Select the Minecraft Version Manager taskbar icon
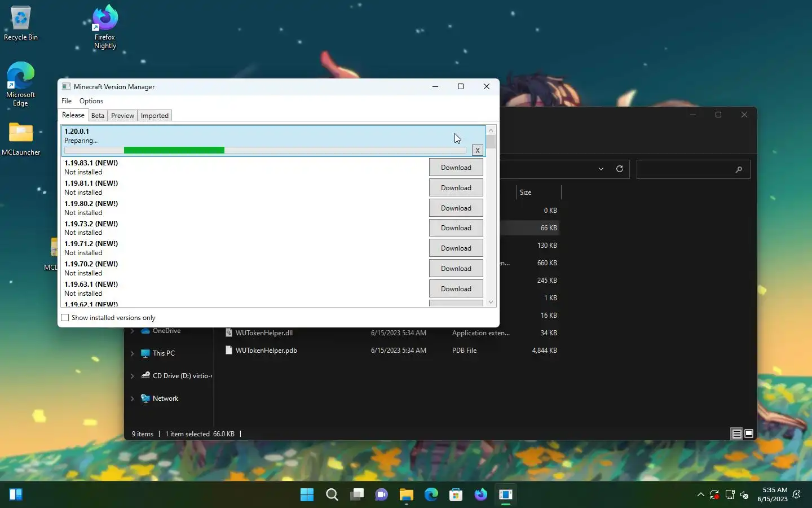 point(506,495)
